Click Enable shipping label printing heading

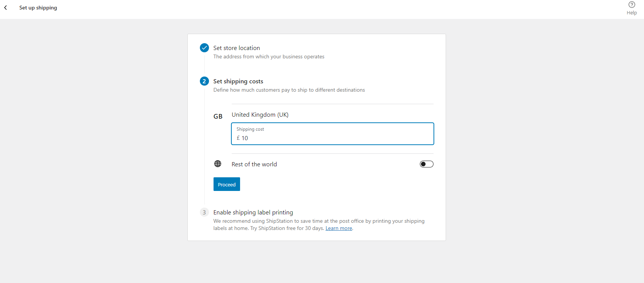click(253, 213)
